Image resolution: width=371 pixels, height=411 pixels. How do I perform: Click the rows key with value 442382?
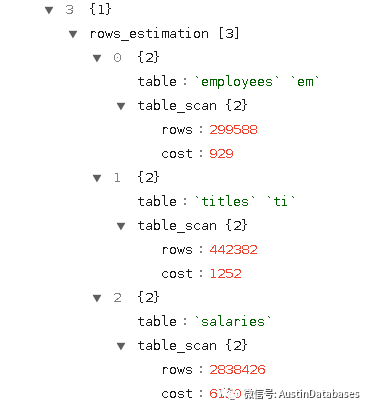(x=177, y=250)
